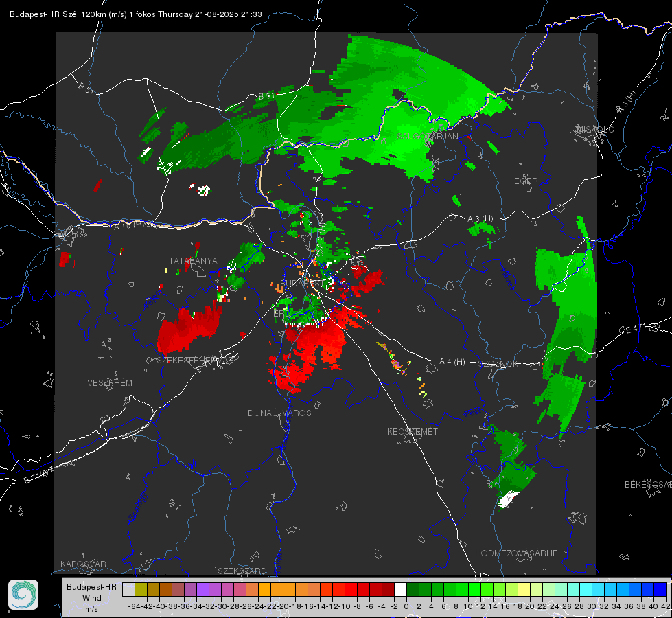Click the EGER city label
The image size is (672, 618).
526,181
